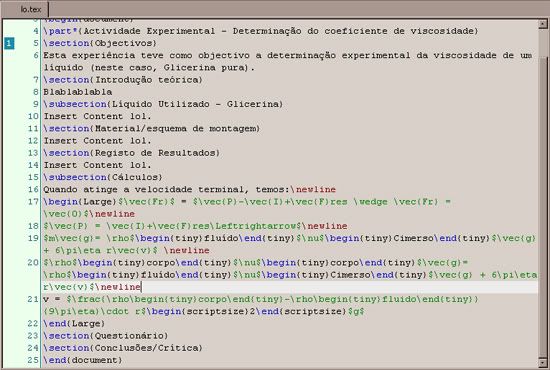The image size is (550, 370).
Task: Click Insert Content lol. on line 12
Action: [97, 141]
